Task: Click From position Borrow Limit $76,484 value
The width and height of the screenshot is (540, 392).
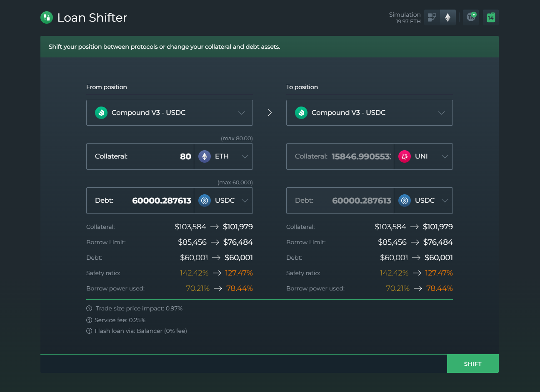Action: 238,242
